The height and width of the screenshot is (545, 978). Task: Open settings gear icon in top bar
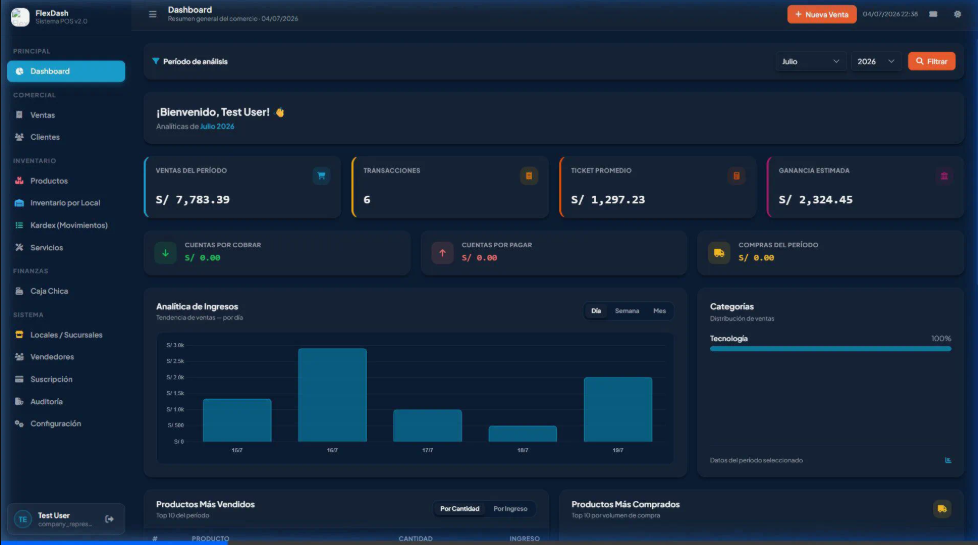click(957, 14)
